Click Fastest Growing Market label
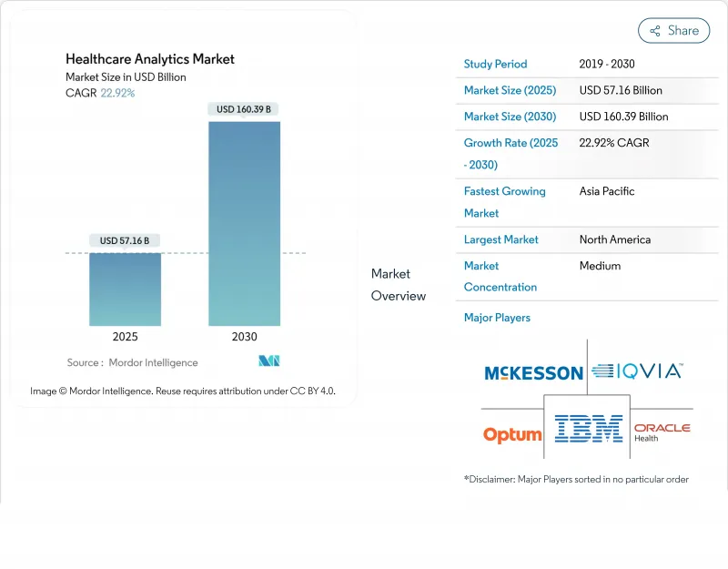This screenshot has height=569, width=728. tap(504, 202)
